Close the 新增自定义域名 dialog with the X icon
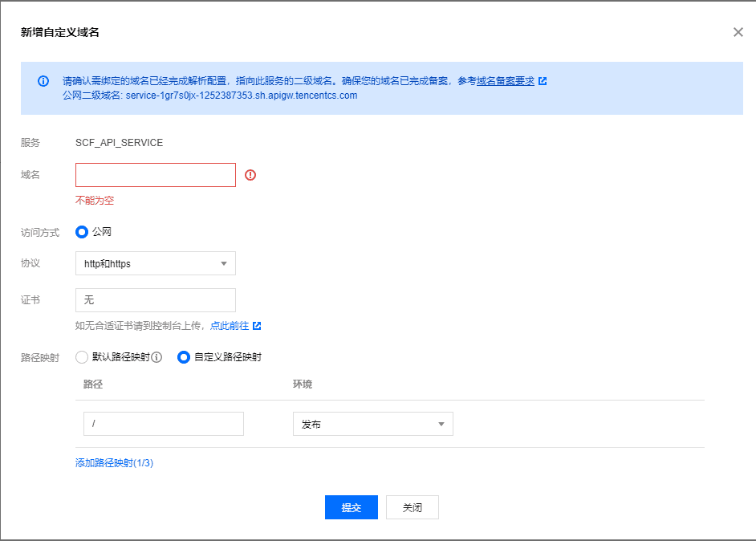This screenshot has width=756, height=541. [x=738, y=32]
